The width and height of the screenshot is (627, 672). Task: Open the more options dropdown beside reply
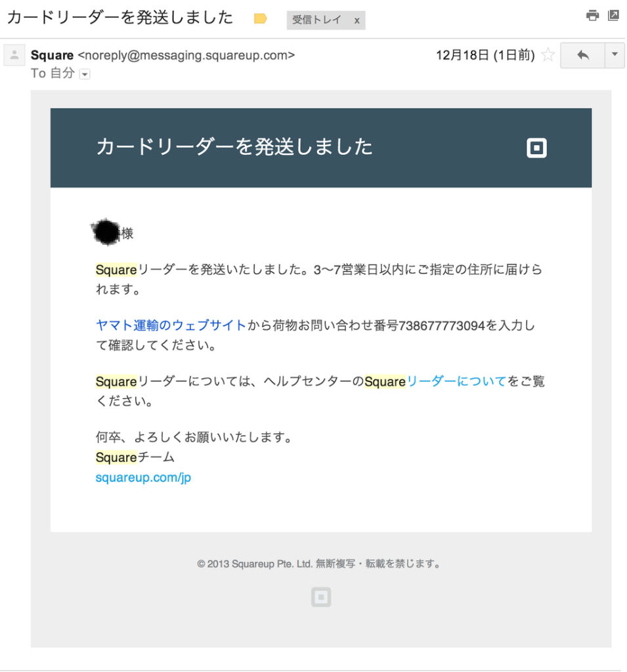615,55
